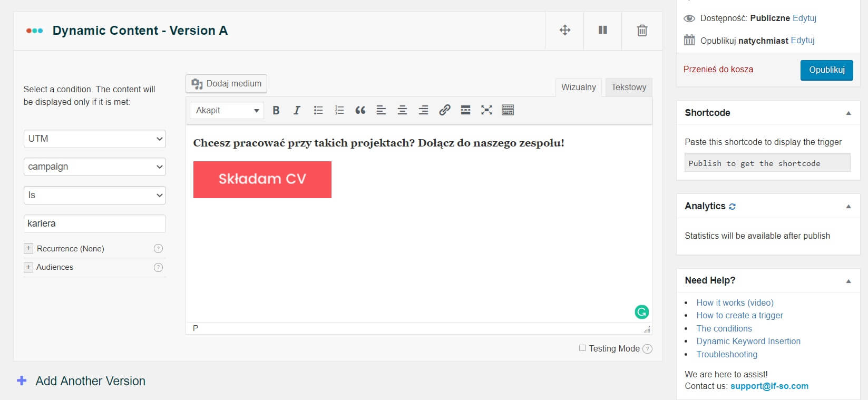Refresh Analytics with the reload icon

pos(732,207)
